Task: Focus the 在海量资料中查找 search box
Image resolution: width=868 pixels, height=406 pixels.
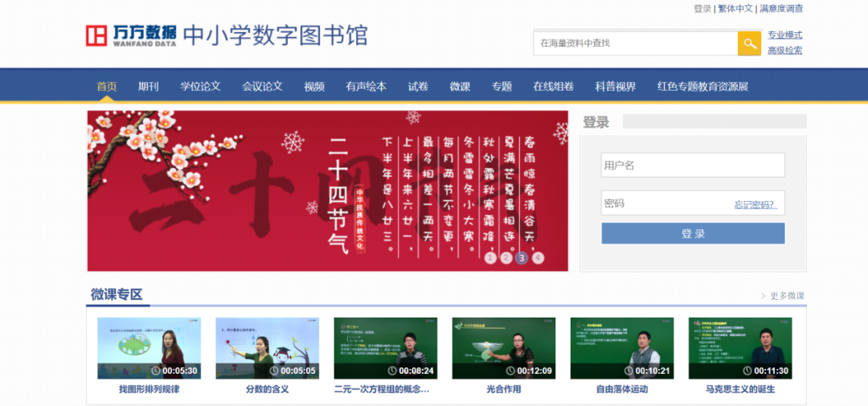Action: pos(636,43)
